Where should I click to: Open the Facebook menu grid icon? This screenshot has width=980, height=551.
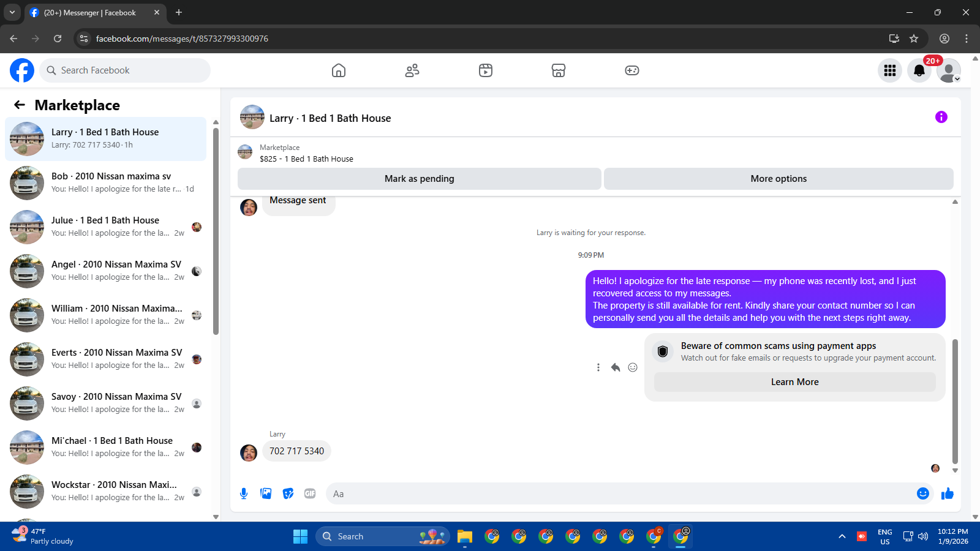tap(890, 70)
